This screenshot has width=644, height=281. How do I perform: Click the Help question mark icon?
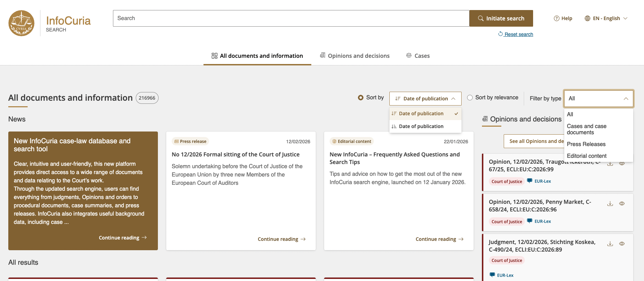(x=556, y=18)
